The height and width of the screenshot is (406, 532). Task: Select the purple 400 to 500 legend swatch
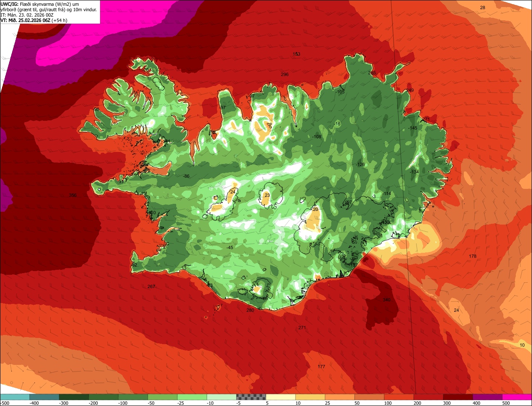coord(487,397)
